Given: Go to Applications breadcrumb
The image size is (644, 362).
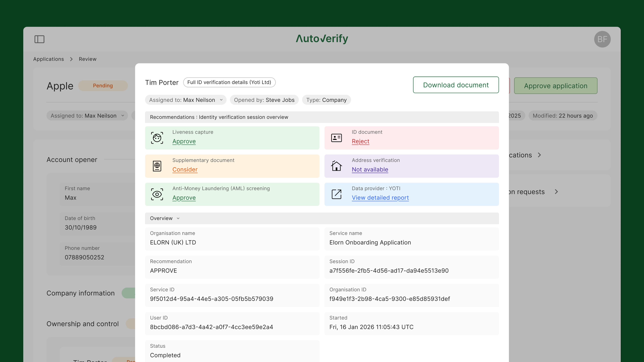Looking at the screenshot, I should click(x=48, y=59).
